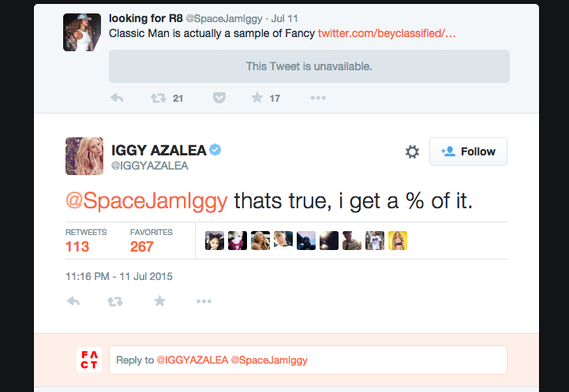Click the @SpaceJamIggy mention in tweet
Image resolution: width=569 pixels, height=392 pixels.
coord(146,200)
